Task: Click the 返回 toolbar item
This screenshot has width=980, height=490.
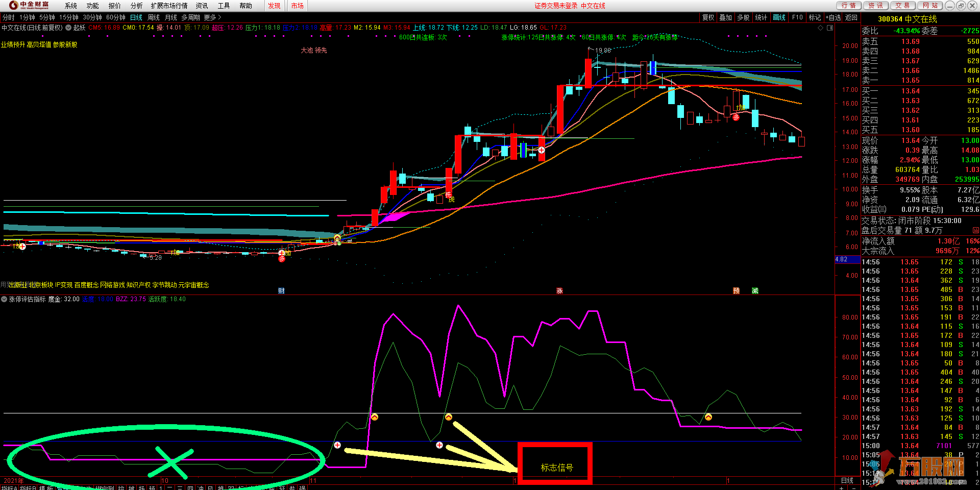Action: point(851,17)
